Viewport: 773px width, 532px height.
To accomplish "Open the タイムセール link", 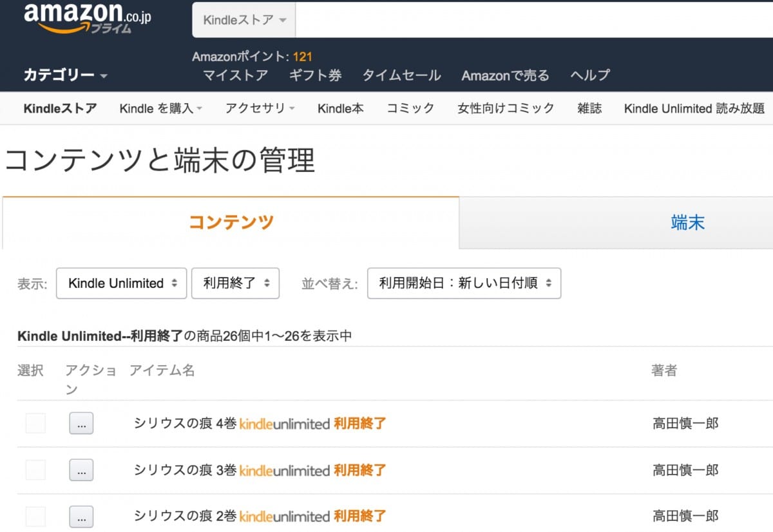I will pyautogui.click(x=401, y=75).
